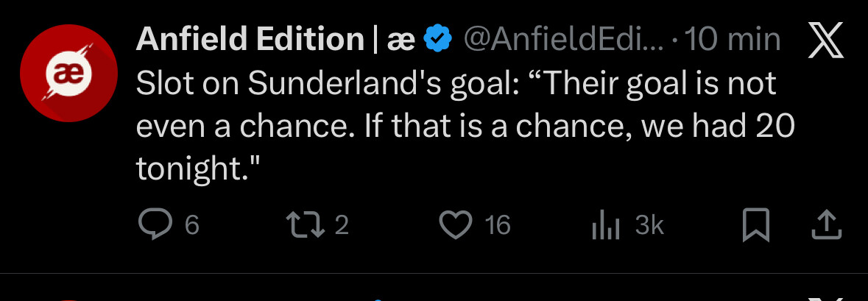The width and height of the screenshot is (868, 301).
Task: Click the '10 min' timestamp
Action: pos(732,40)
